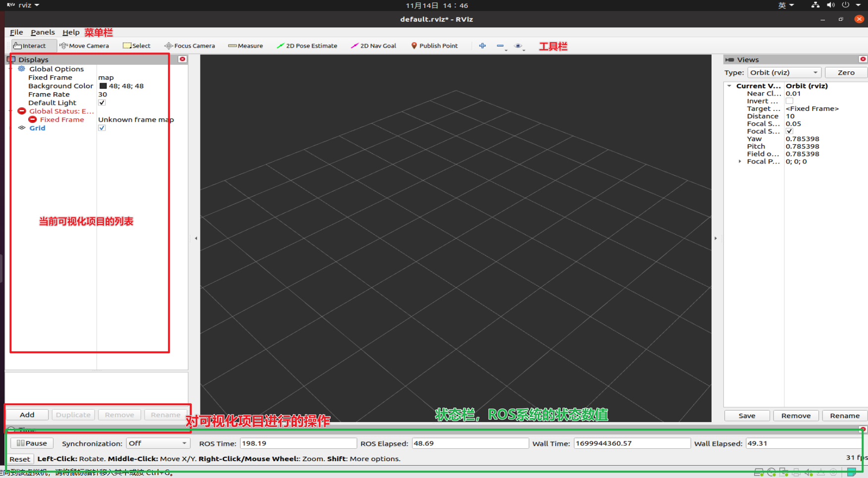Toggle the Default Light checkbox
Screen dimensions: 868x478
[102, 103]
